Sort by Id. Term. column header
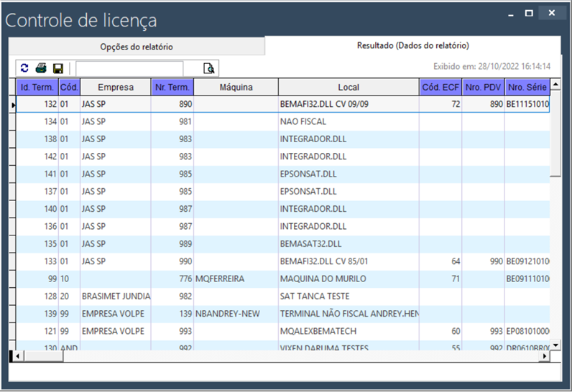Screen dimensions: 572x392 tap(37, 88)
